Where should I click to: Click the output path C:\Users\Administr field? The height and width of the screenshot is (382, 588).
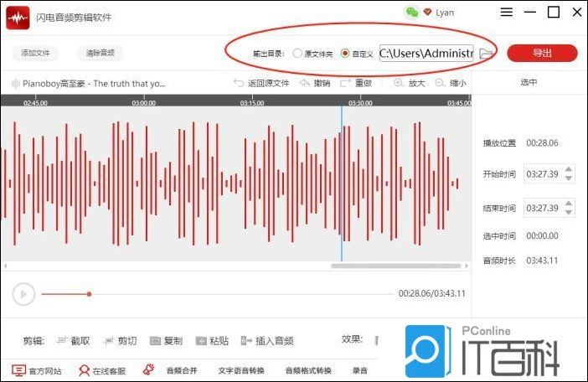426,54
